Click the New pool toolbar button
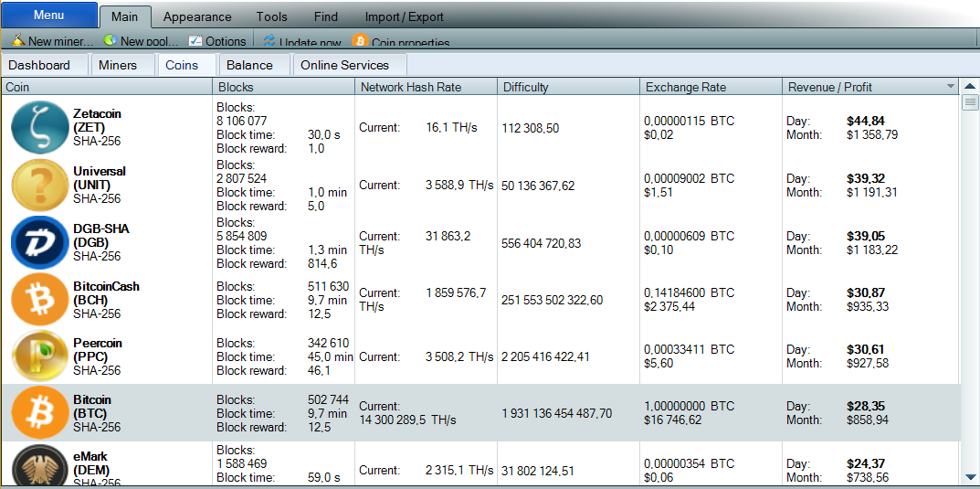980x489 pixels. pos(142,41)
